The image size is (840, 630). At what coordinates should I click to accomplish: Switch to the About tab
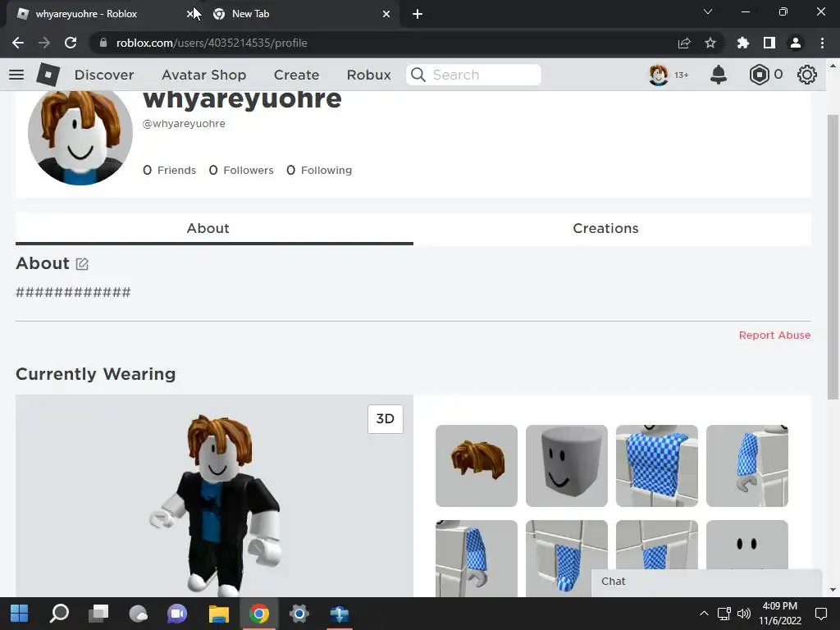click(x=214, y=229)
